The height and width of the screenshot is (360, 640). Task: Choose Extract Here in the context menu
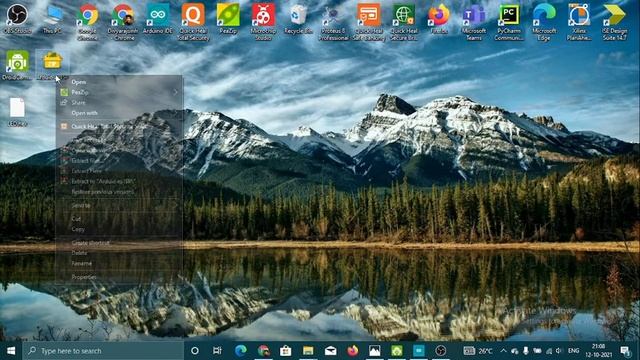119,171
